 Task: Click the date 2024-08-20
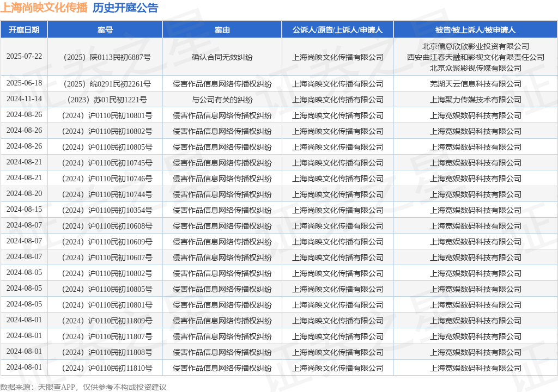coord(24,193)
